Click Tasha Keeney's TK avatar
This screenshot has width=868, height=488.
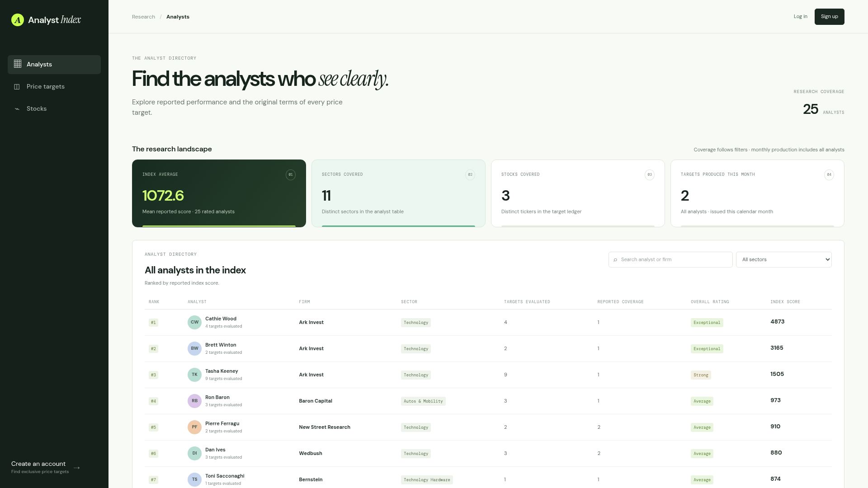194,375
